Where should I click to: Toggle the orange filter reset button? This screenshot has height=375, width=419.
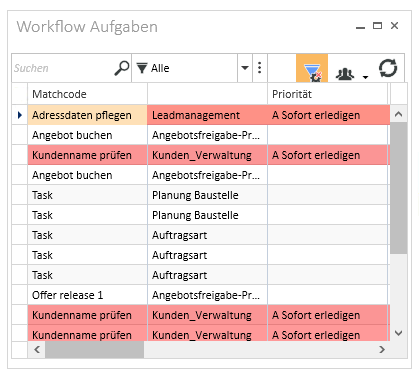[312, 68]
